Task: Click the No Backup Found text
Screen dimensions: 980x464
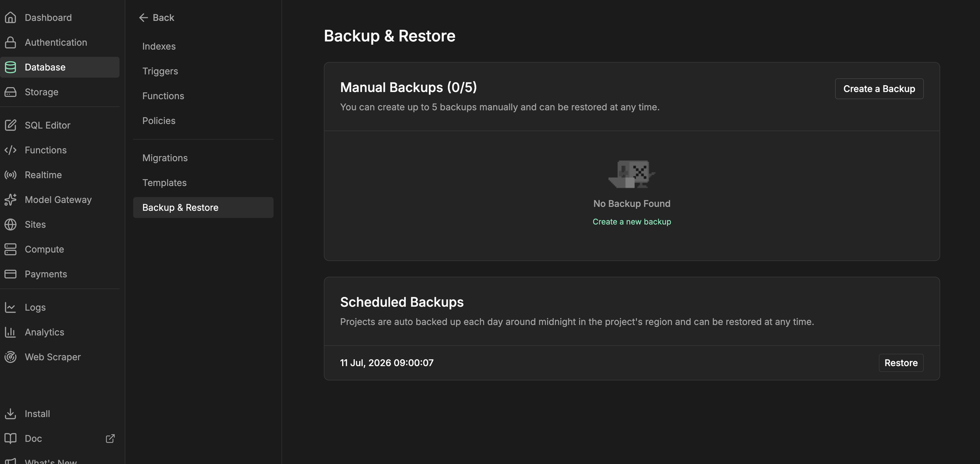Action: [631, 204]
